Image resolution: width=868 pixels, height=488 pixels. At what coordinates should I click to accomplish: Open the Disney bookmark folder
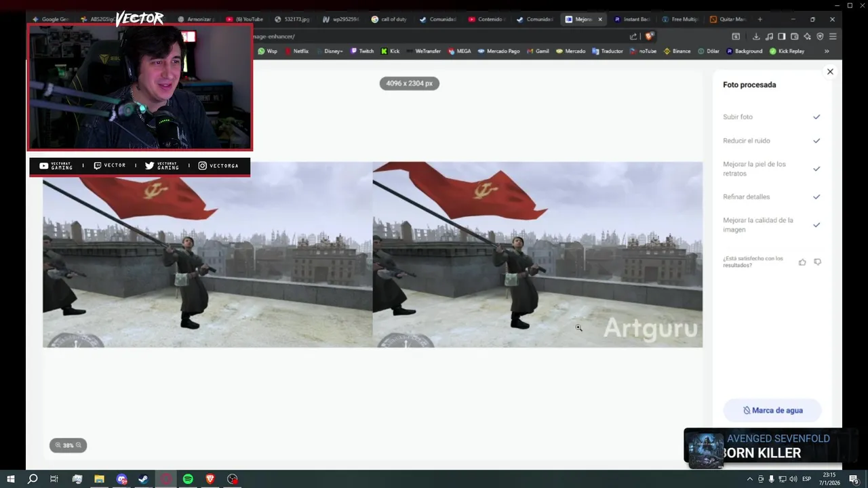click(329, 52)
